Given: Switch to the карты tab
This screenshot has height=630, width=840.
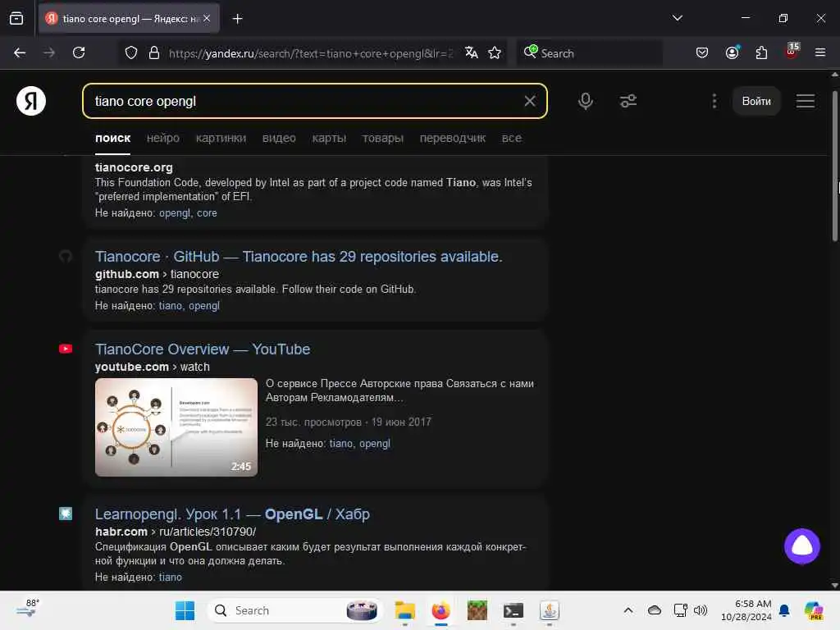Looking at the screenshot, I should click(329, 138).
